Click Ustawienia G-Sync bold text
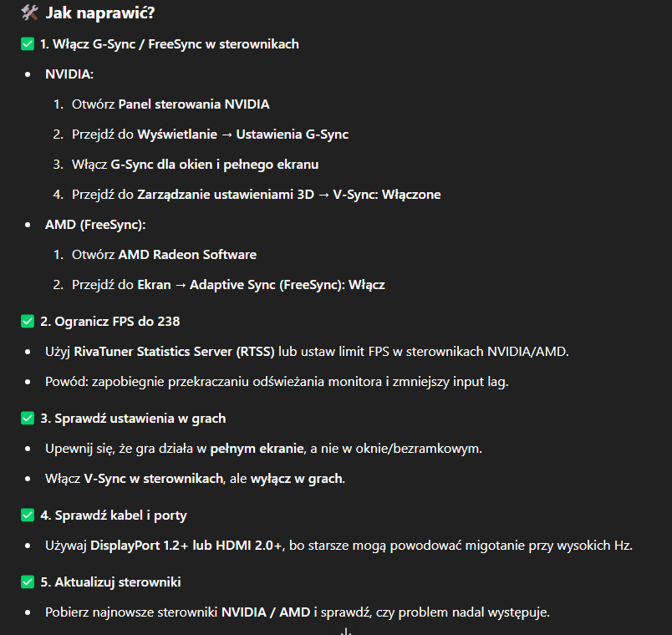The height and width of the screenshot is (635, 672). point(293,135)
